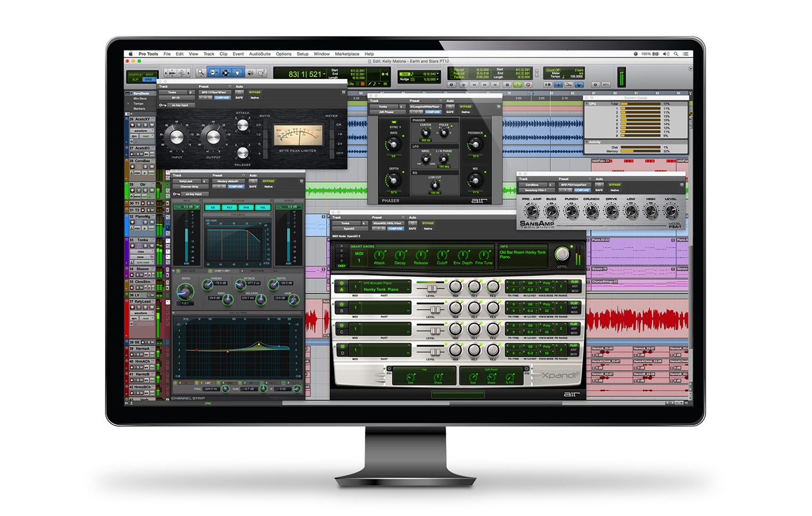Select the Zoomer (magnifier) tool
The width and height of the screenshot is (812, 516).
201,73
